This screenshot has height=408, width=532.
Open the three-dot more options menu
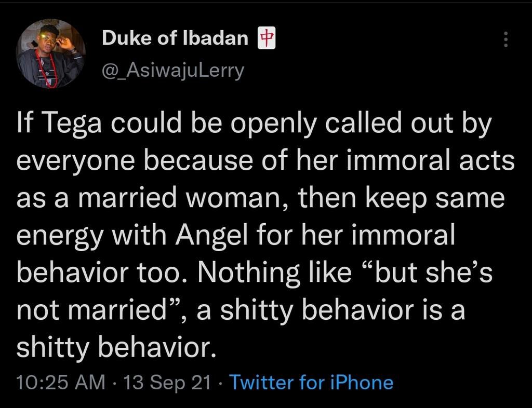tap(506, 39)
